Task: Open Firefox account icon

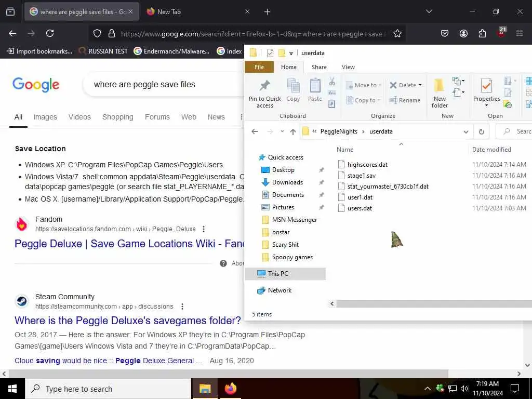Action: (463, 33)
